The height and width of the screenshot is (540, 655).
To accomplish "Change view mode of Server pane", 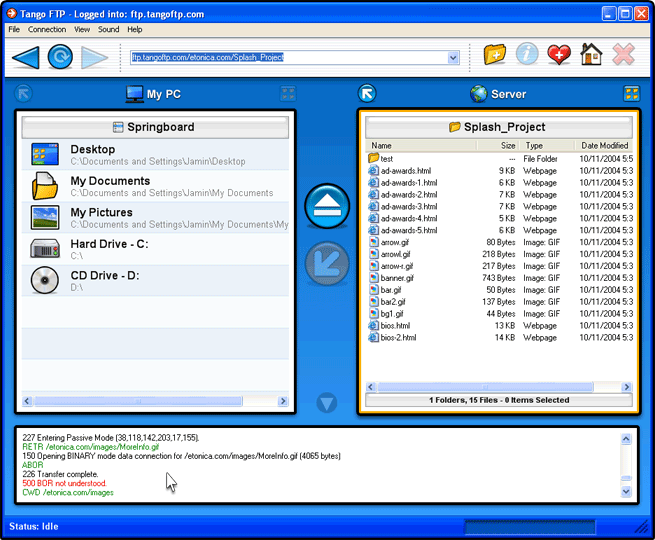I will click(632, 94).
